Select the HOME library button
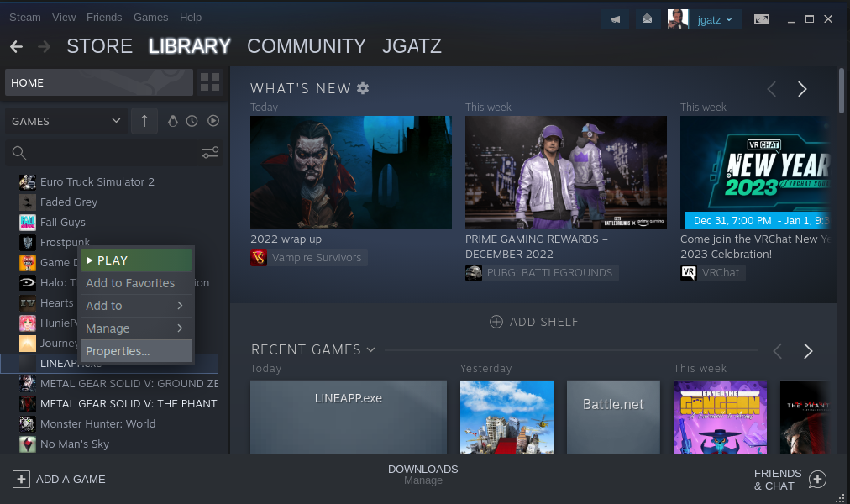 98,82
